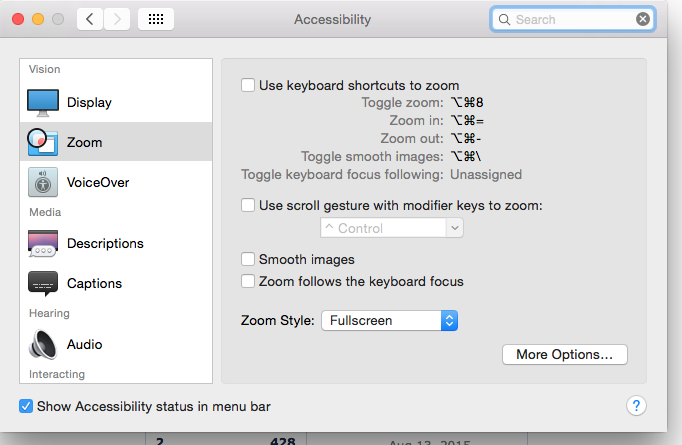Show all preferences grid icon
This screenshot has height=445, width=682.
(x=156, y=19)
